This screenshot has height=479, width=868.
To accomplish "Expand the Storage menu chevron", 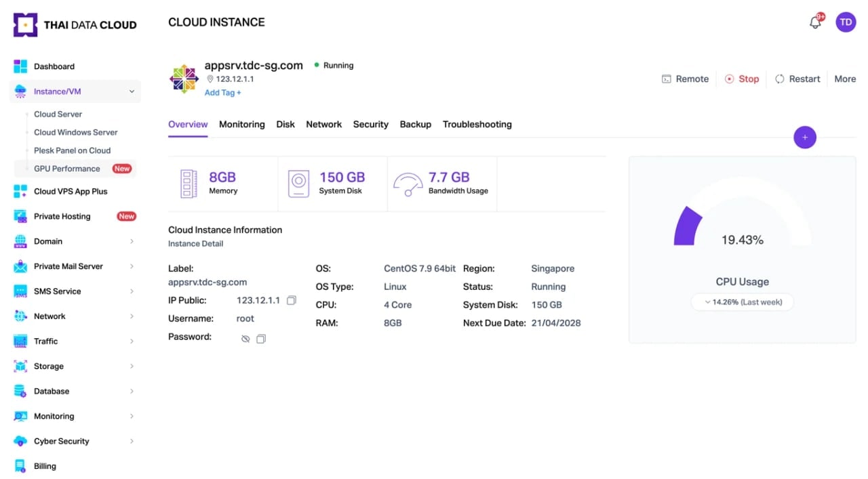I will click(x=132, y=367).
